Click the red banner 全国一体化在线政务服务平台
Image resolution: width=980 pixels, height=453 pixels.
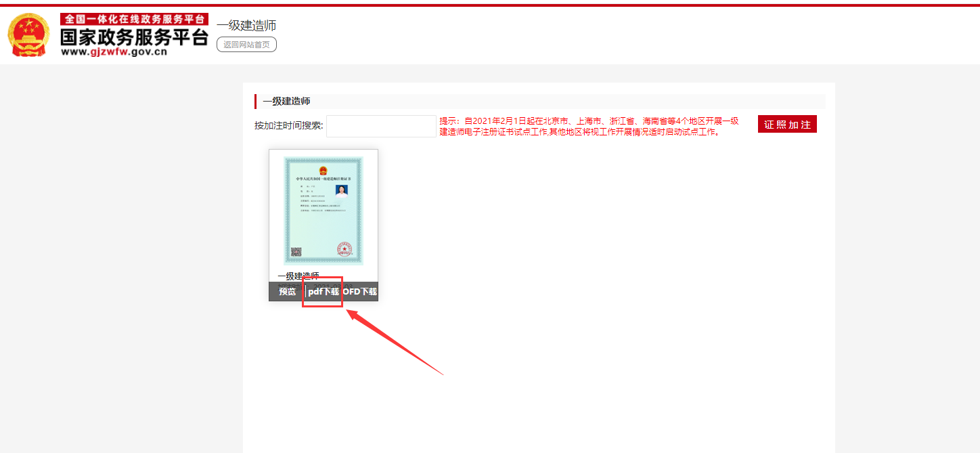[134, 19]
